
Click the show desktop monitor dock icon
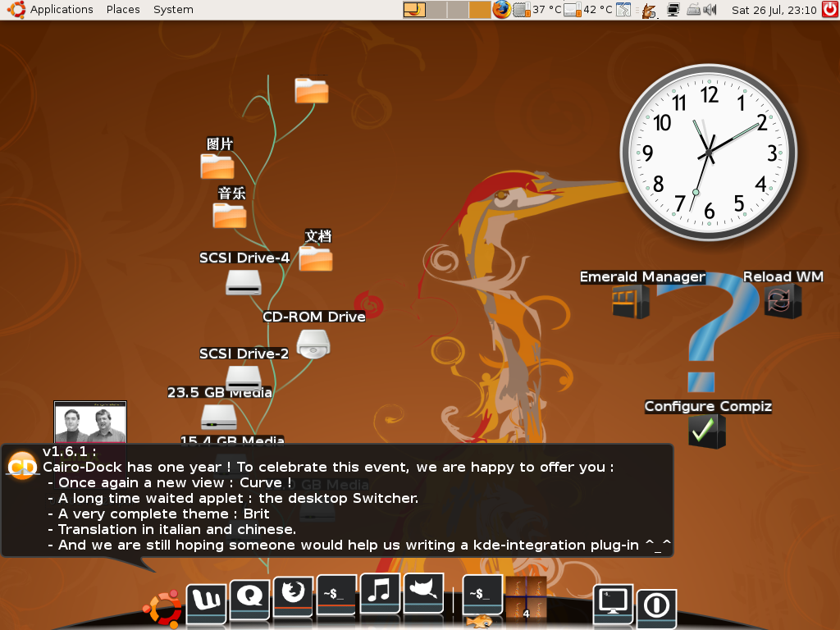[x=613, y=605]
